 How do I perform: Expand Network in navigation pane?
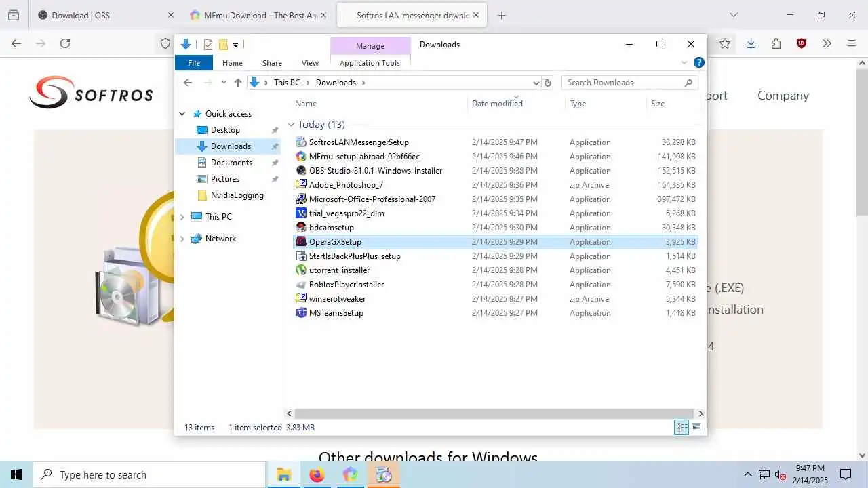(x=182, y=239)
